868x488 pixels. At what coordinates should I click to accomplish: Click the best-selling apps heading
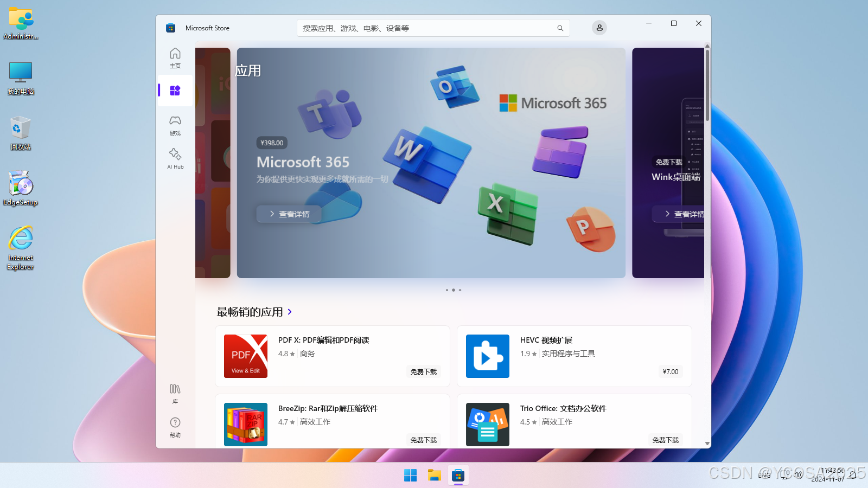(x=250, y=312)
